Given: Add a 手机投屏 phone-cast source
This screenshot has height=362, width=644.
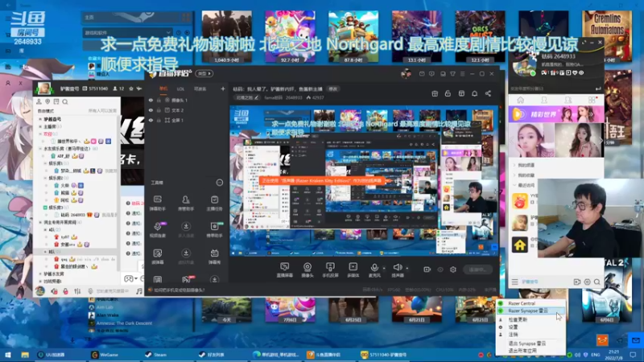Looking at the screenshot, I should coord(330,269).
